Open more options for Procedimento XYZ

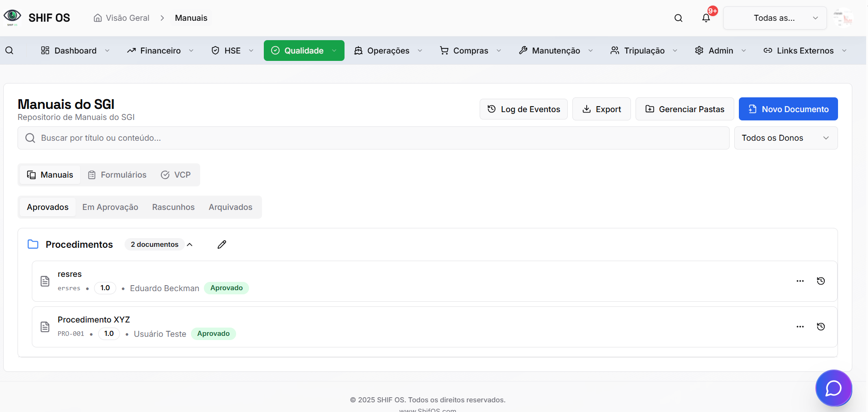click(x=800, y=327)
